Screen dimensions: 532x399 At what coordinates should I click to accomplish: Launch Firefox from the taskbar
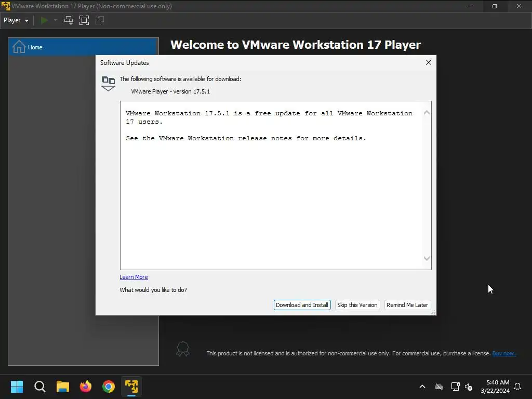click(x=86, y=387)
